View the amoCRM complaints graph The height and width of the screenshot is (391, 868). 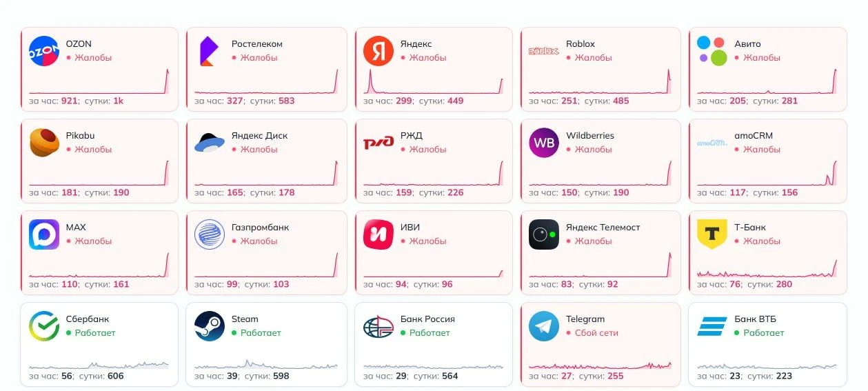pyautogui.click(x=767, y=173)
